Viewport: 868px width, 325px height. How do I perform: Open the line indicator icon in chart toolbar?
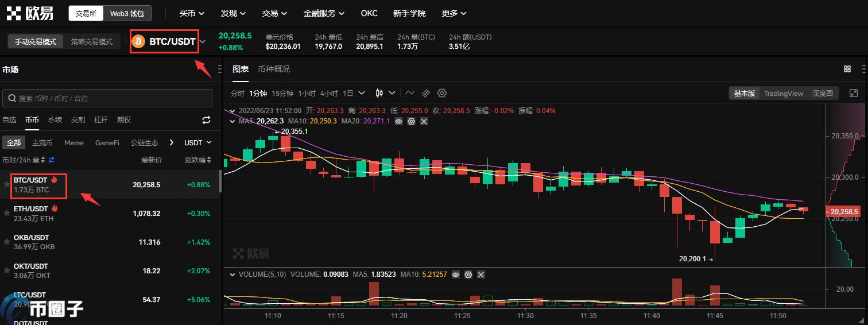pos(409,93)
